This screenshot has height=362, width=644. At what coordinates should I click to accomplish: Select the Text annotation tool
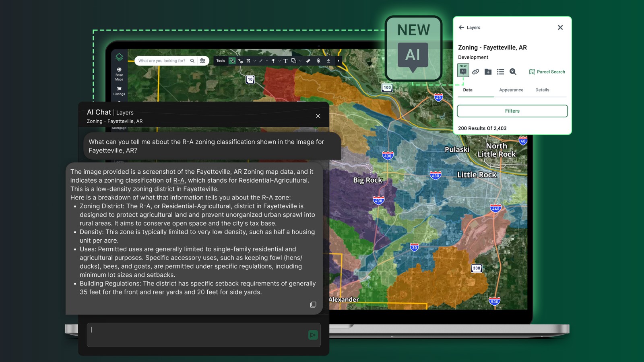(x=286, y=61)
